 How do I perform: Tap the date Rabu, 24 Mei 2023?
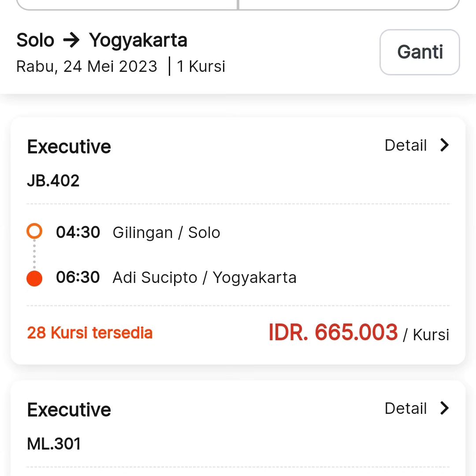point(87,67)
